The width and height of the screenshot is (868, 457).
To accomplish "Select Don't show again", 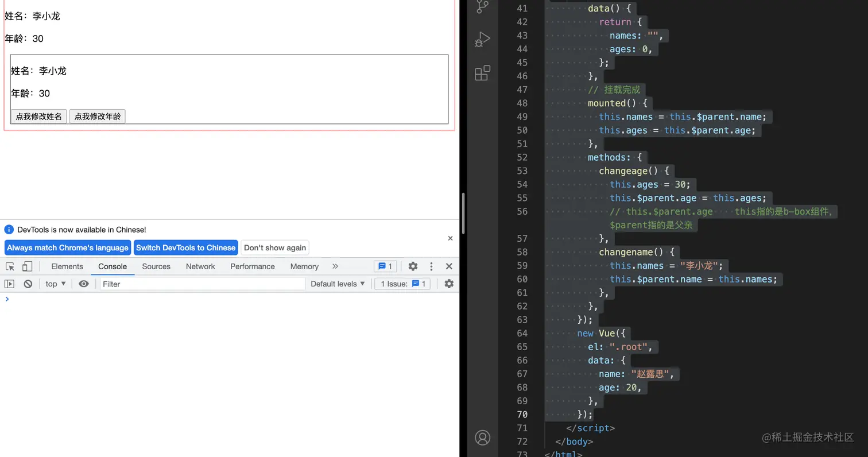I will click(x=275, y=247).
